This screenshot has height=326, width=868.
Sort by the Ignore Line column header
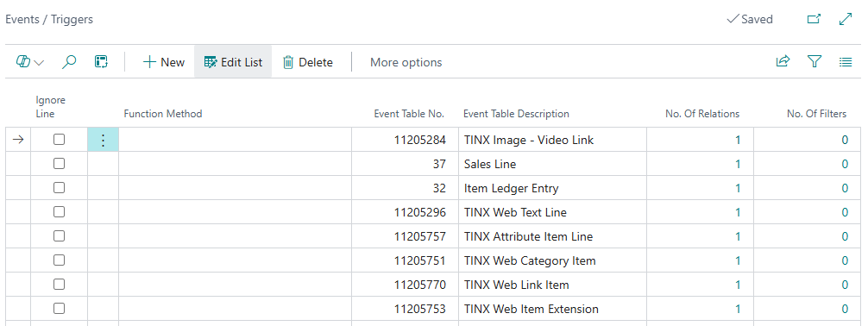point(50,107)
